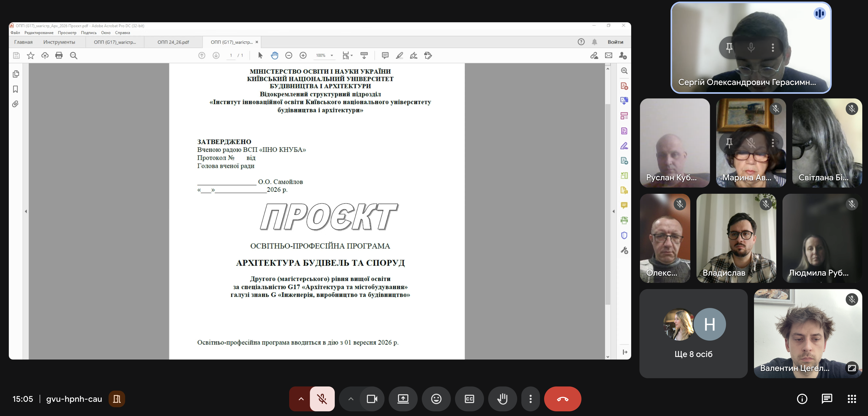Expand video settings arrow beside camera
Screen dimensions: 868x416
pos(351,399)
